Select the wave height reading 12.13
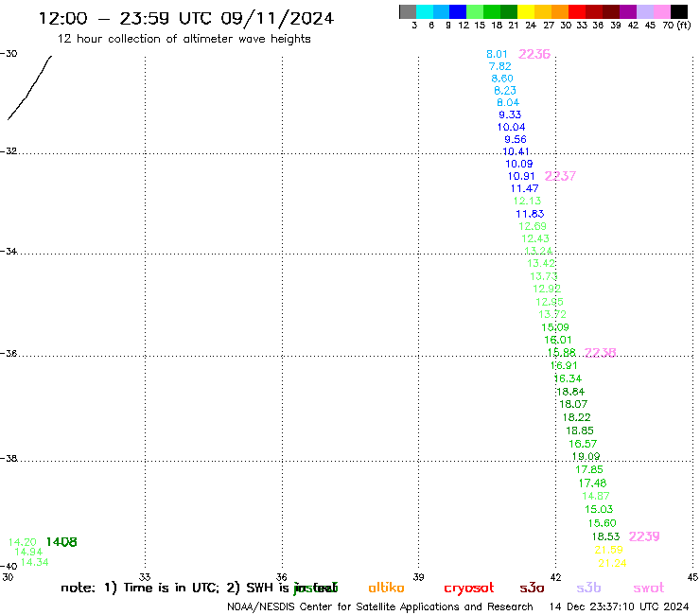 click(x=527, y=201)
